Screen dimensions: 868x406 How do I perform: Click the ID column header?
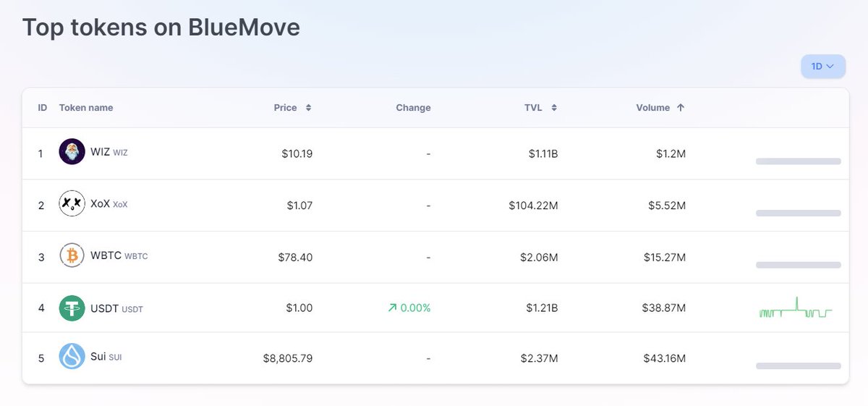click(43, 108)
